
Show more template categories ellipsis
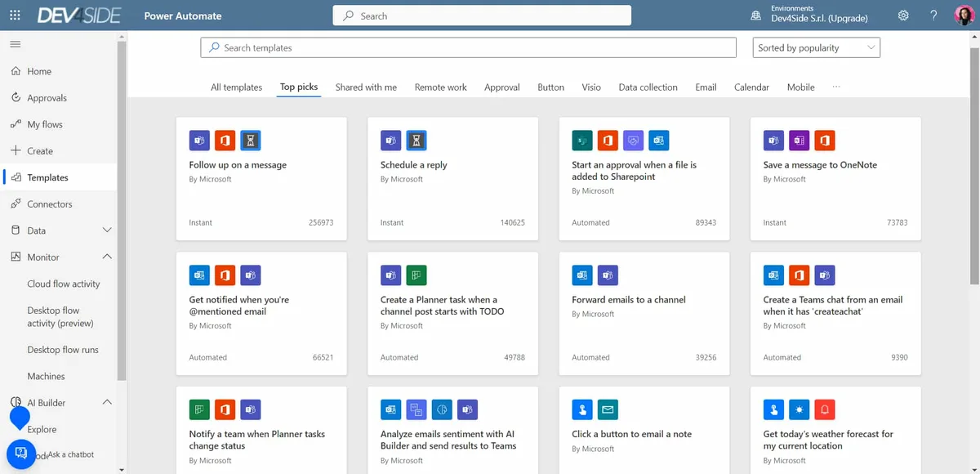click(x=836, y=87)
